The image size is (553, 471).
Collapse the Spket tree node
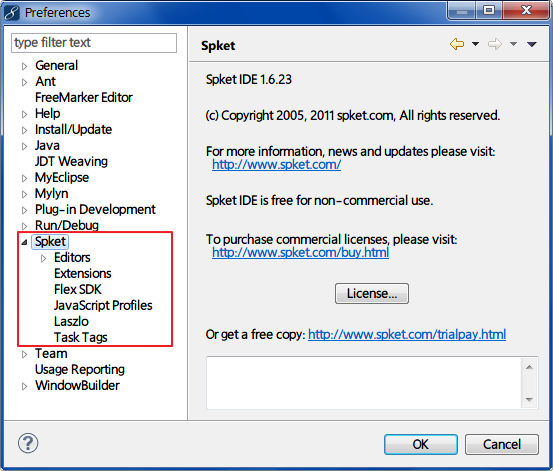pyautogui.click(x=24, y=242)
